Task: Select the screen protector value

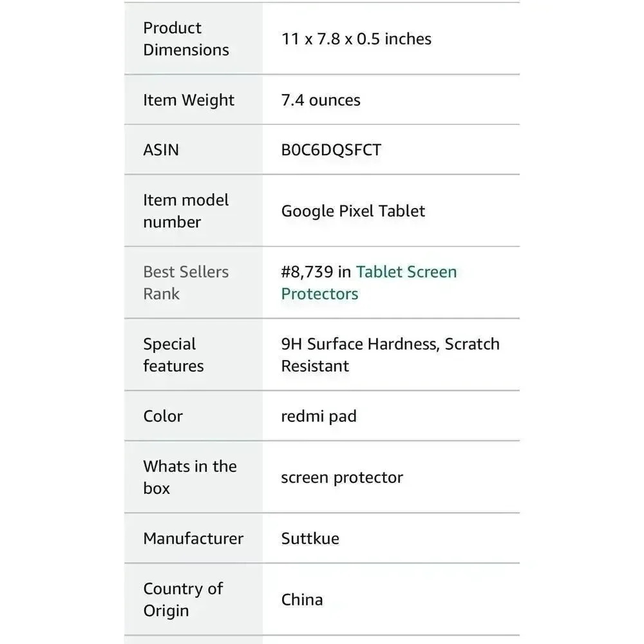Action: (x=342, y=478)
